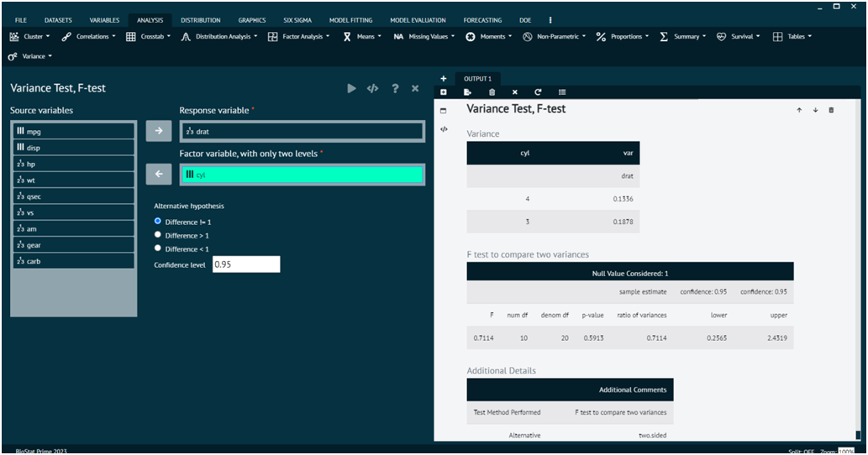This screenshot has width=868, height=455.
Task: Select the OUTPUT 1 tab
Action: pyautogui.click(x=478, y=79)
